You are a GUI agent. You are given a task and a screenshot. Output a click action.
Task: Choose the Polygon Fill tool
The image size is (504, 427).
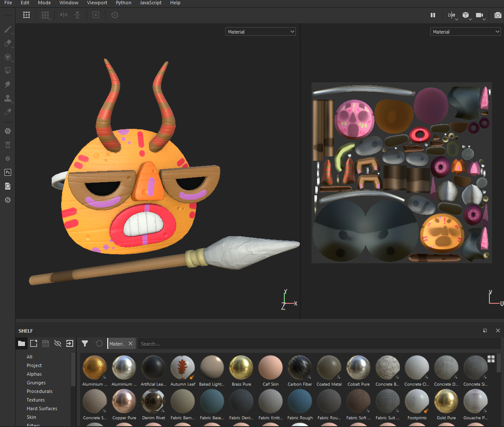tap(7, 71)
